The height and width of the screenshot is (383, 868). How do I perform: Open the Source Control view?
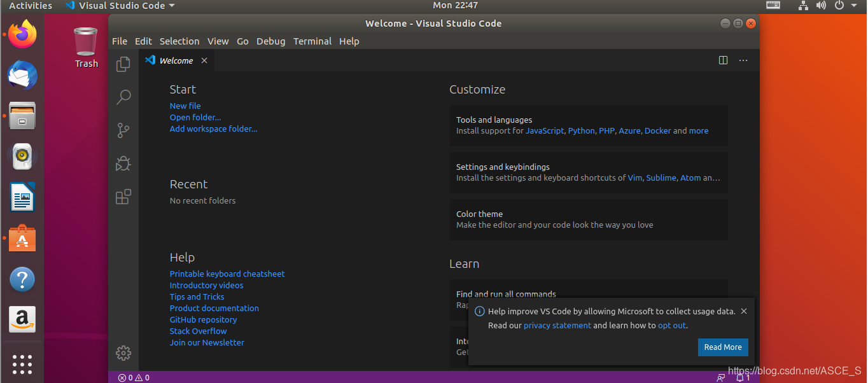[x=123, y=130]
